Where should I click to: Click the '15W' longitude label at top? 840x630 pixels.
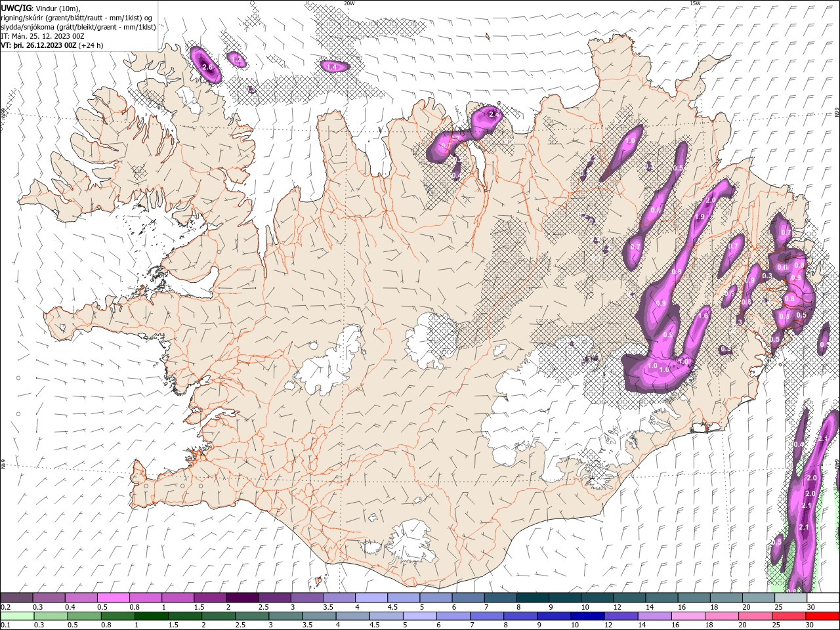click(695, 3)
